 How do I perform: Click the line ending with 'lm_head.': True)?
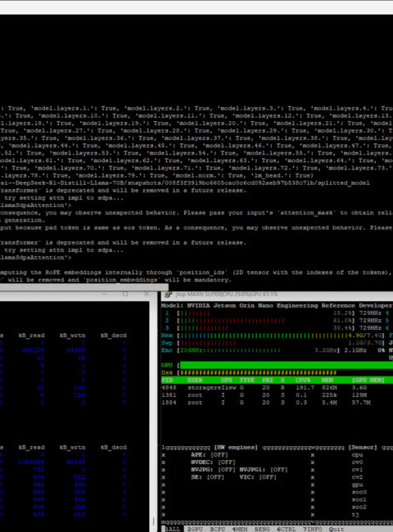tap(157, 176)
